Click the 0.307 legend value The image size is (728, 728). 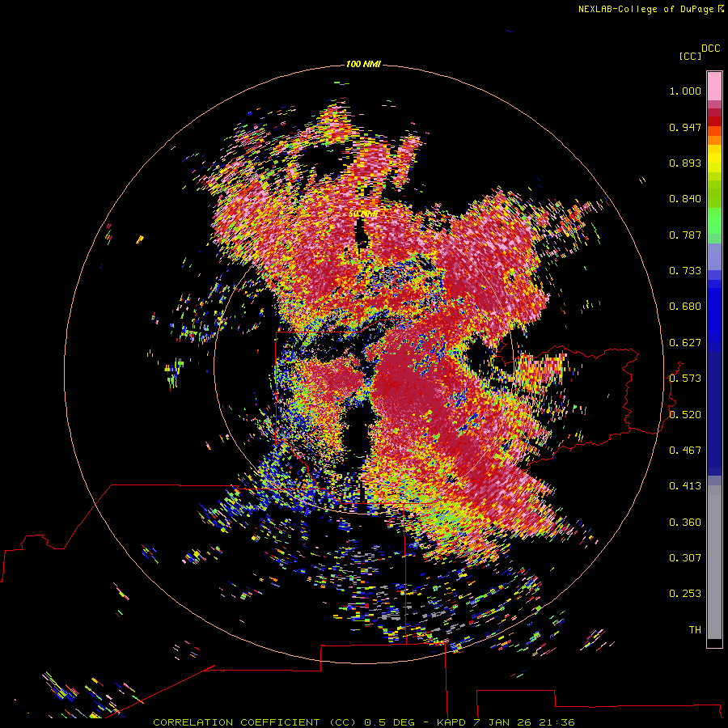685,558
